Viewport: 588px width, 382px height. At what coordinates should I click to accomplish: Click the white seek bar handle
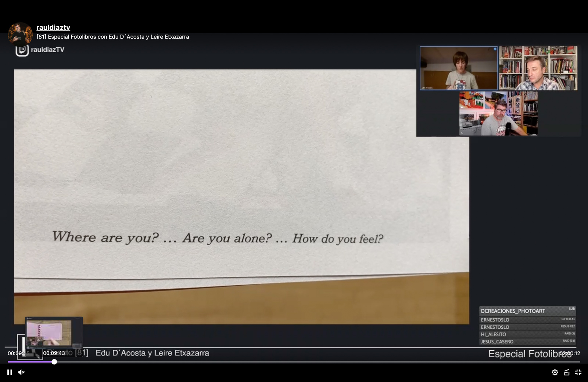pos(54,362)
